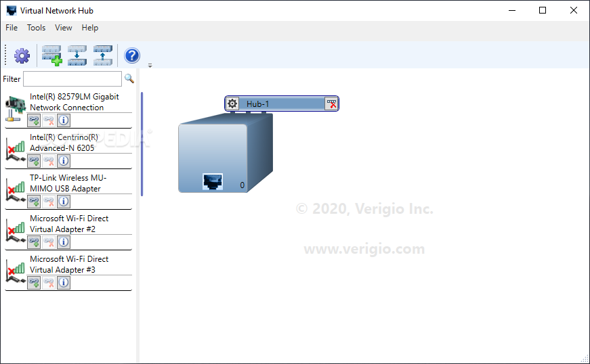590x364 pixels.
Task: Disconnect Wi-Fi Direct Virtual Adapter #2
Action: tap(49, 242)
